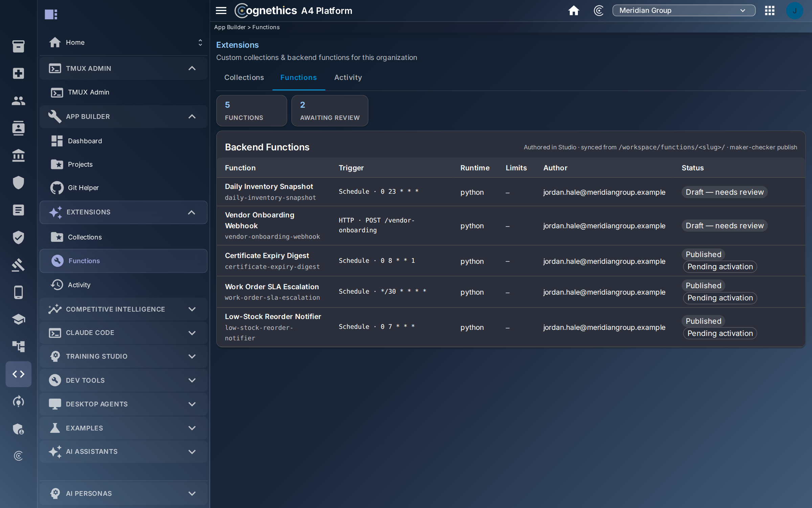
Task: Click the contact badge icon in left rail
Action: coord(18,128)
